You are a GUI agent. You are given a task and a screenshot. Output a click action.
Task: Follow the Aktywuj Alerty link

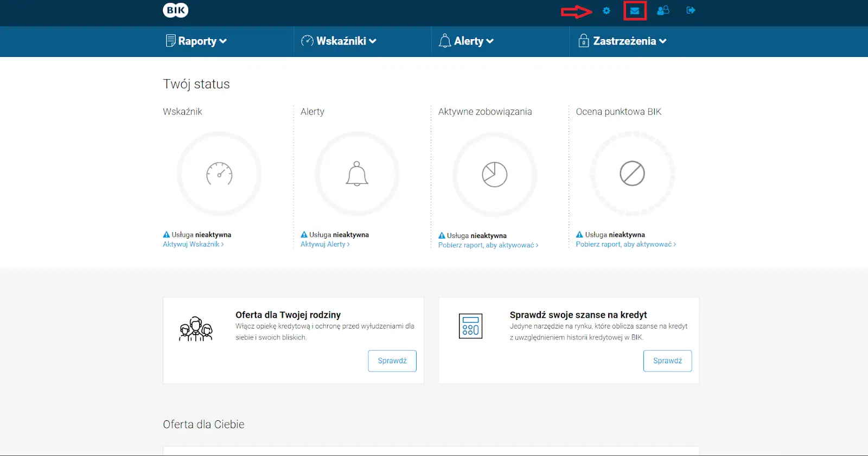click(325, 245)
